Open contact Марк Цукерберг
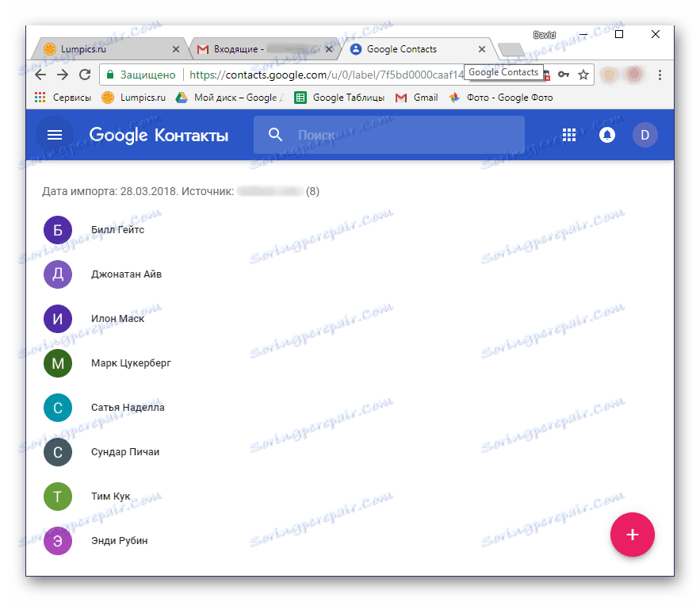 point(131,363)
